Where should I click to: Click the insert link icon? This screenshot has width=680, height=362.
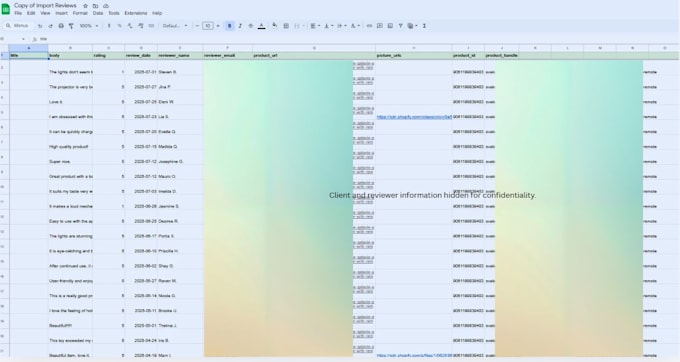click(x=369, y=26)
